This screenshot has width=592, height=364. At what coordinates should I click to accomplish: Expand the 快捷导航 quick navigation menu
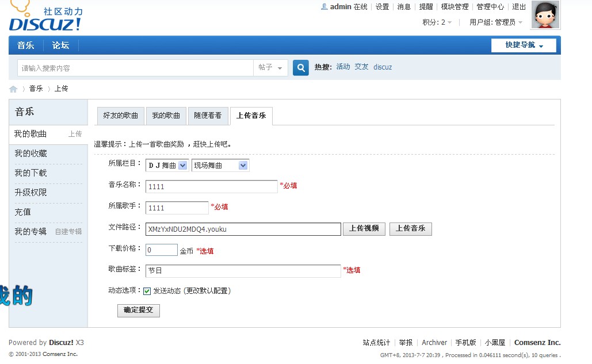point(524,45)
